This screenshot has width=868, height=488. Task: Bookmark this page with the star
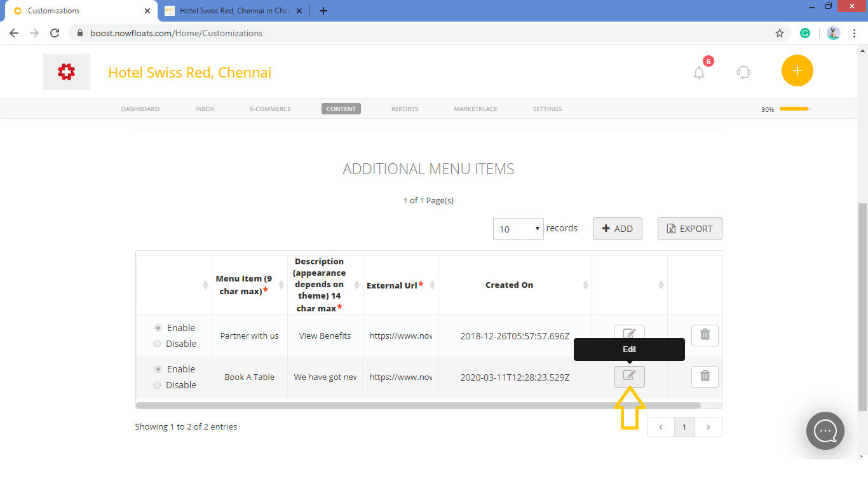coord(780,33)
